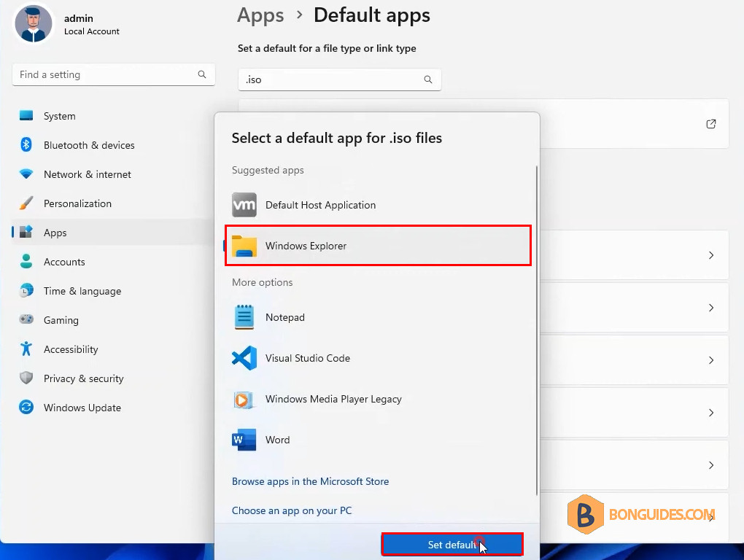Click the Windows Media Player Legacy icon
This screenshot has height=560, width=744.
(242, 400)
